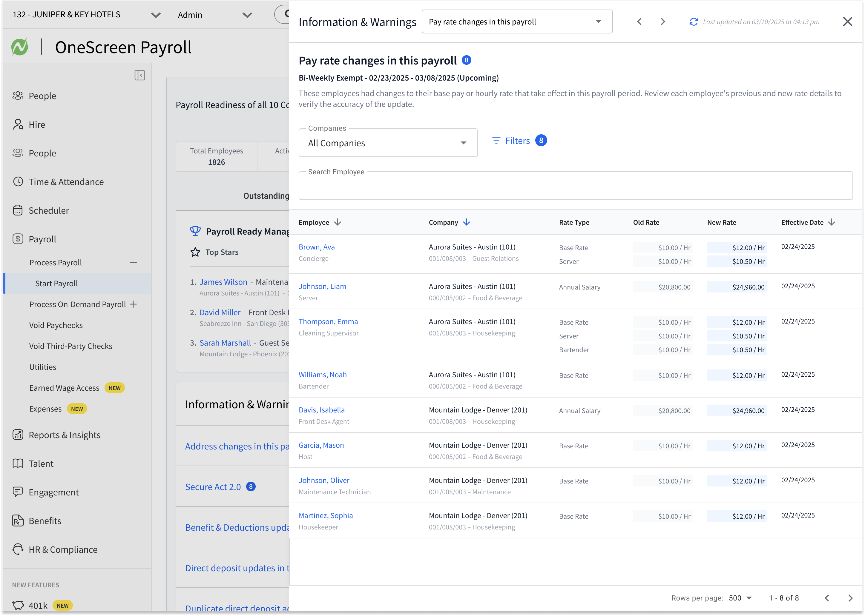This screenshot has width=865, height=616.
Task: Open Utilities menu item
Action: tap(42, 367)
